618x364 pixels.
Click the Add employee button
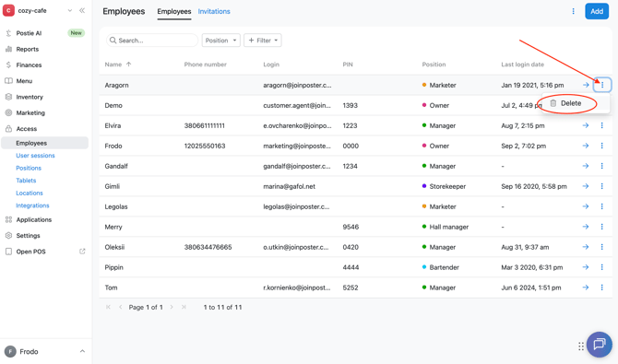pyautogui.click(x=597, y=11)
